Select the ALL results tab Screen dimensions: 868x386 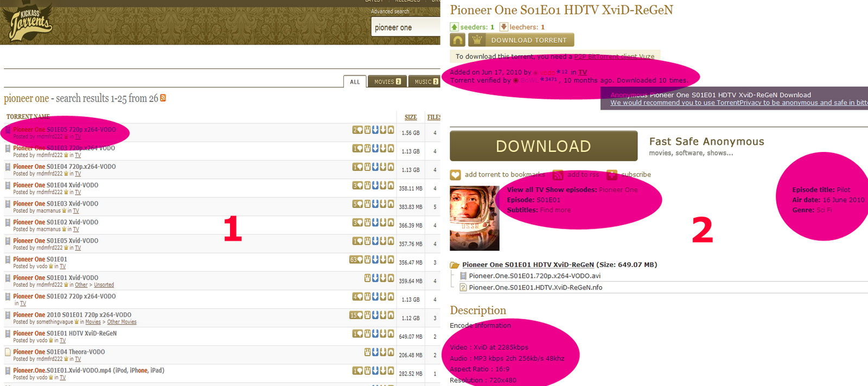[355, 82]
